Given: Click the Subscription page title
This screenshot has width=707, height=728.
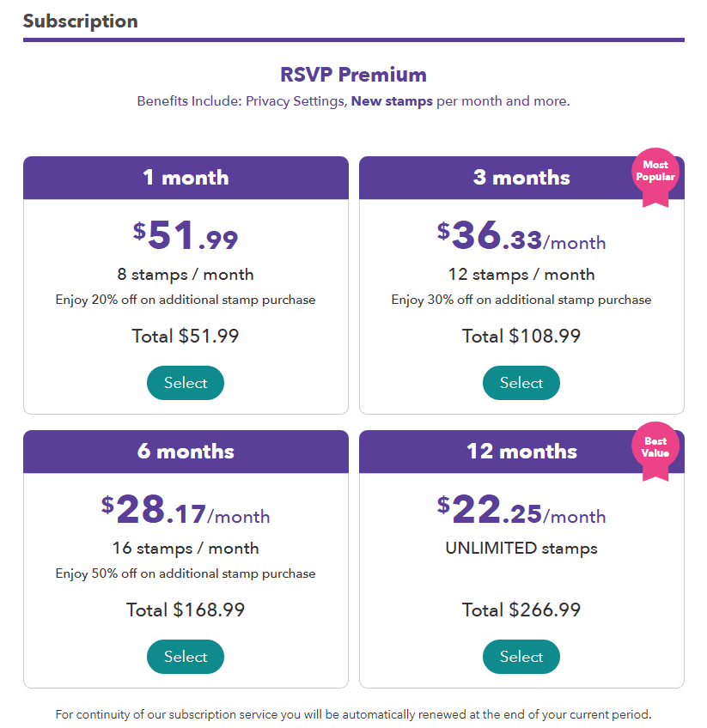Looking at the screenshot, I should (x=80, y=21).
